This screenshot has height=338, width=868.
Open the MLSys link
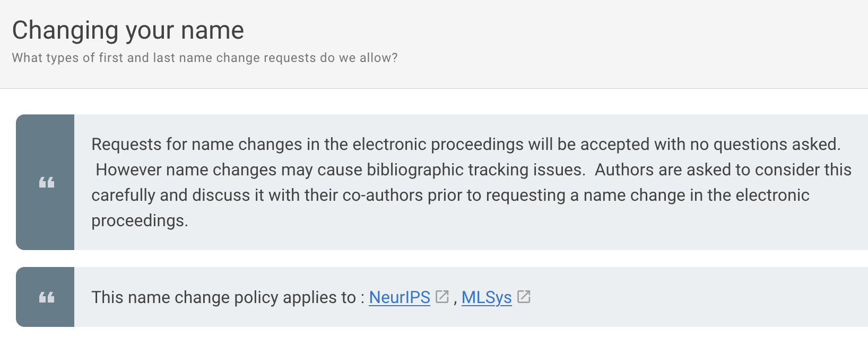tap(487, 297)
